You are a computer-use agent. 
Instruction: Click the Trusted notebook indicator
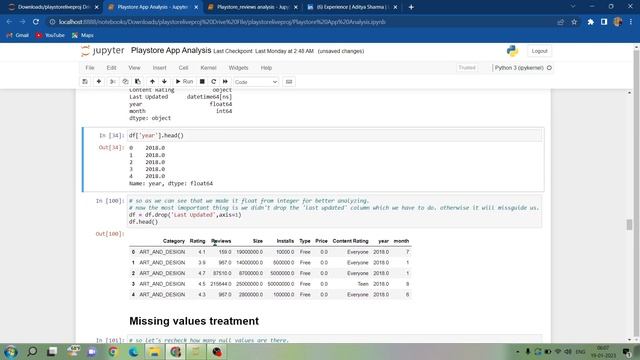[467, 68]
